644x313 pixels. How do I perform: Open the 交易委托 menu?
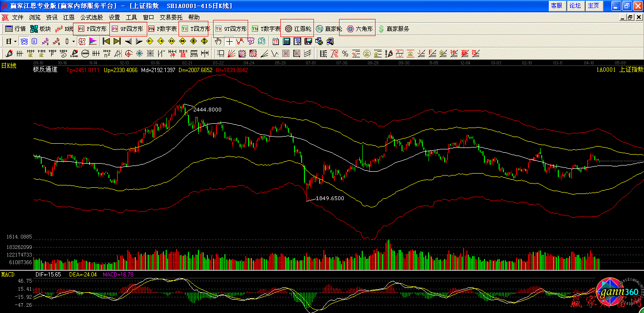[171, 17]
